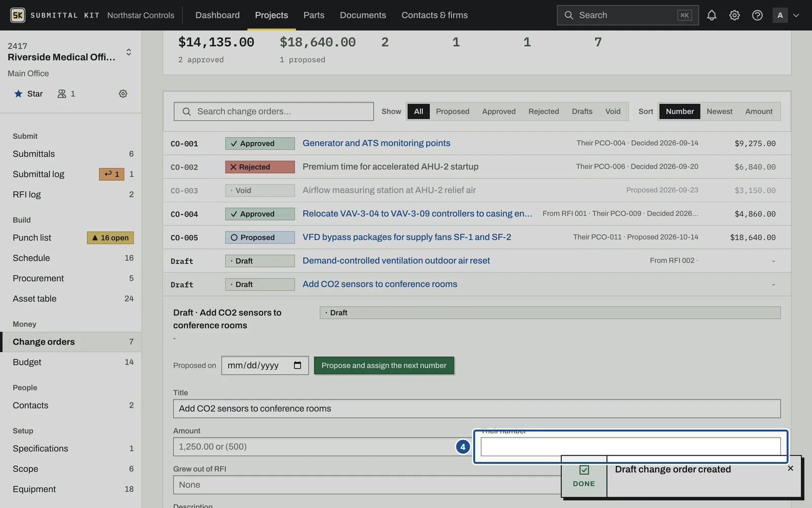Open Demand-controlled ventilation outdoor air reset draft
This screenshot has width=812, height=508.
pyautogui.click(x=396, y=261)
